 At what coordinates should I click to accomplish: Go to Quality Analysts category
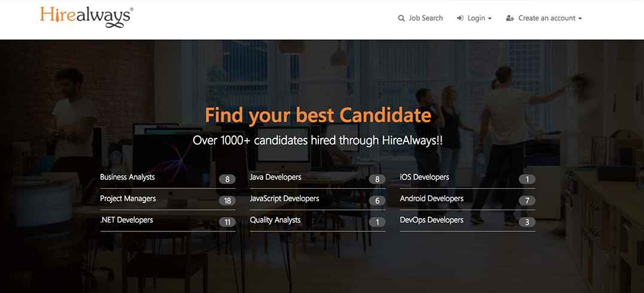tap(275, 220)
